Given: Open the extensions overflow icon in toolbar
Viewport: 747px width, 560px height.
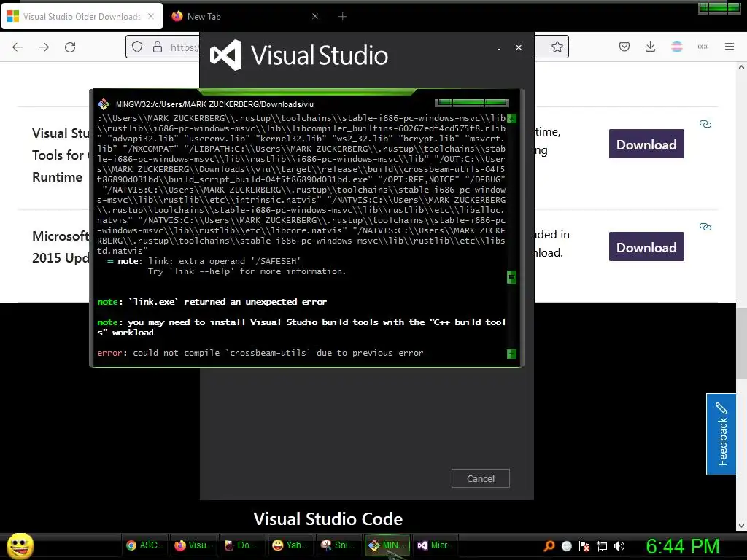Looking at the screenshot, I should (x=703, y=47).
